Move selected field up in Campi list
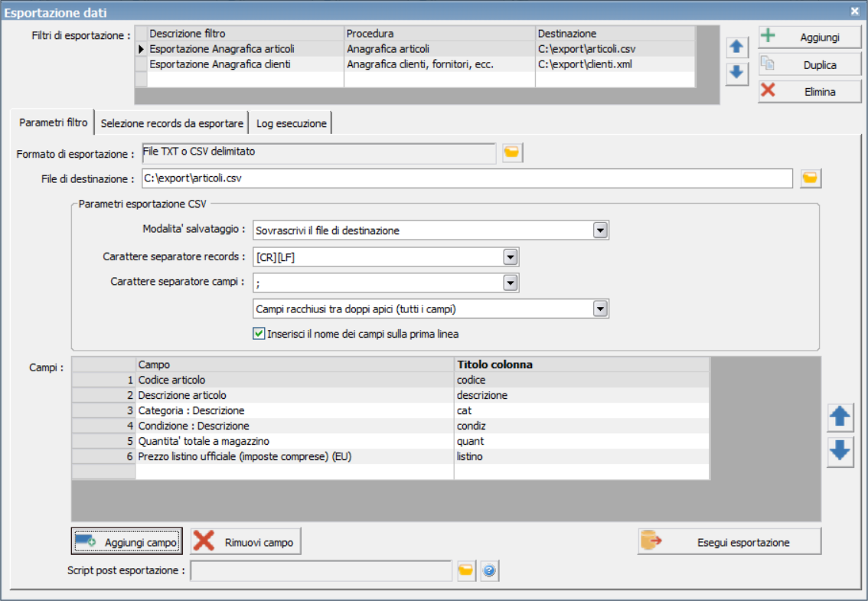The height and width of the screenshot is (601, 868). [x=840, y=417]
